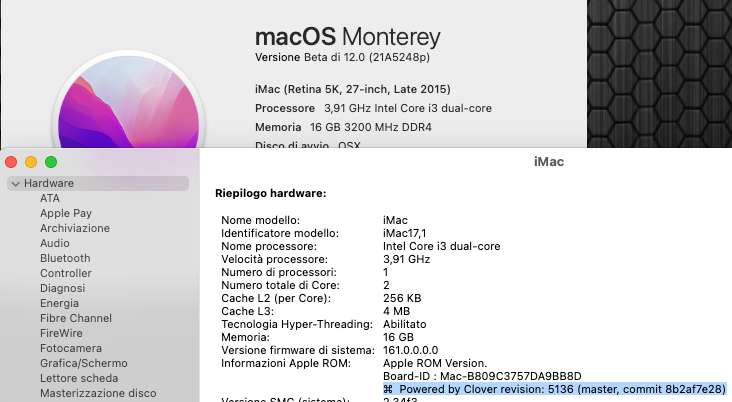Click the Riepilogo hardware heading
Viewport: 732px width, 402px height.
click(271, 193)
